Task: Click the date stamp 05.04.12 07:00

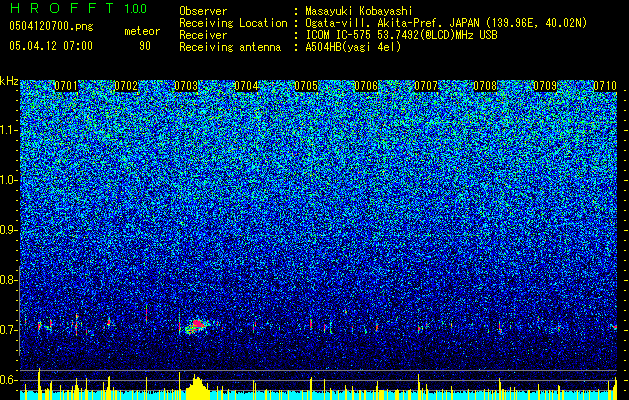Action: [51, 45]
